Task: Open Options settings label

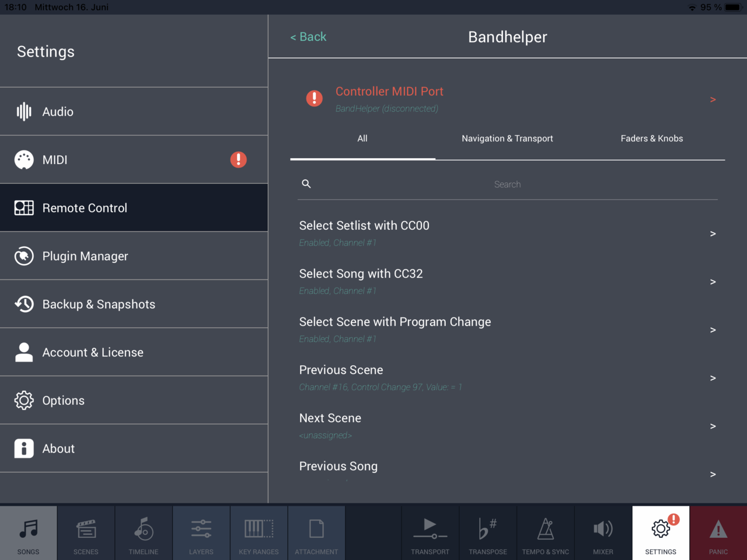Action: point(64,401)
